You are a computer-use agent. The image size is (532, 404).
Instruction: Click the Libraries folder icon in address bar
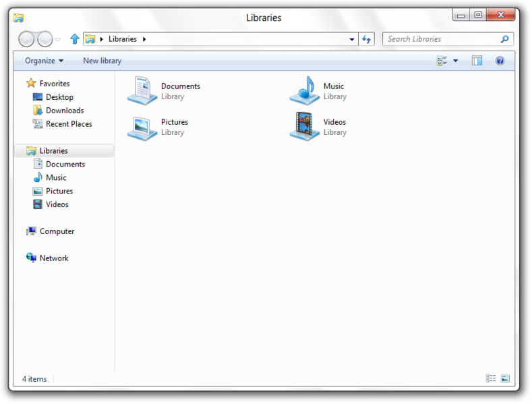pos(90,39)
